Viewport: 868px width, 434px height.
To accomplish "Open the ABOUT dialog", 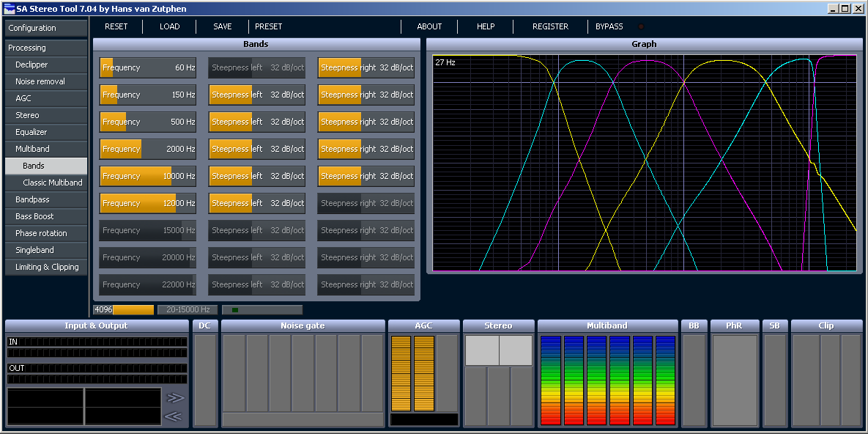I will (x=429, y=26).
